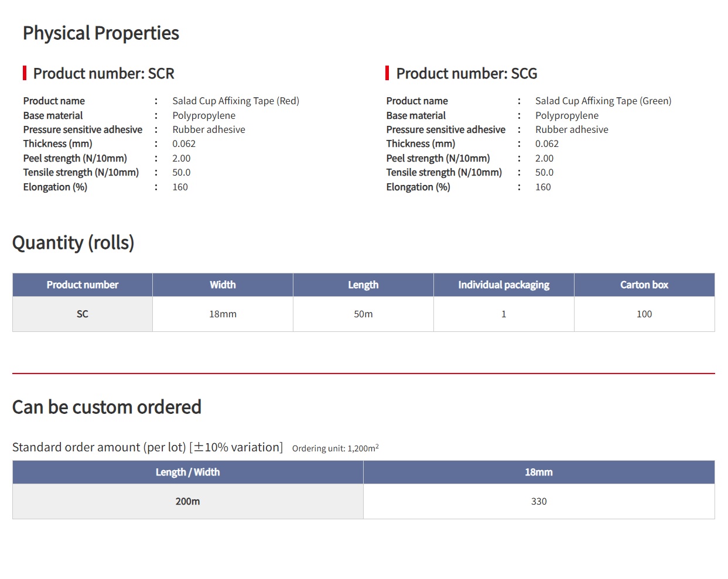This screenshot has height=579, width=728.
Task: Click the 'Ordering unit: 1,200m²' text
Action: [x=335, y=448]
